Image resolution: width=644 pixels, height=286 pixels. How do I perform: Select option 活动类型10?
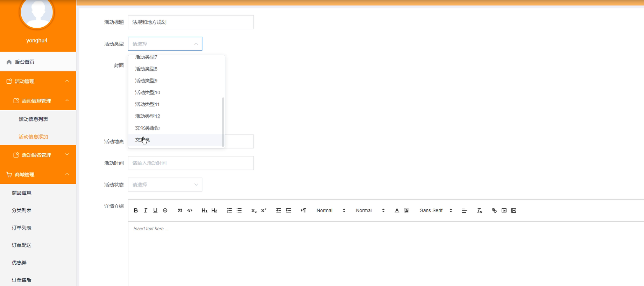tap(175, 92)
